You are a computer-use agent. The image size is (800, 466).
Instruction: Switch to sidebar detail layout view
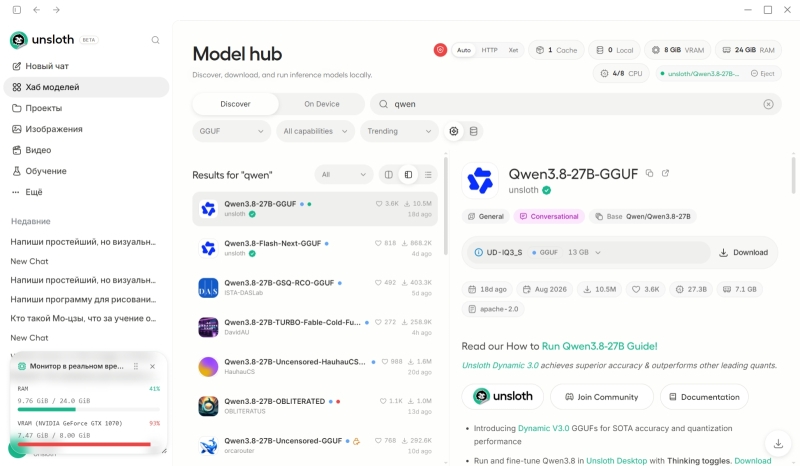408,175
